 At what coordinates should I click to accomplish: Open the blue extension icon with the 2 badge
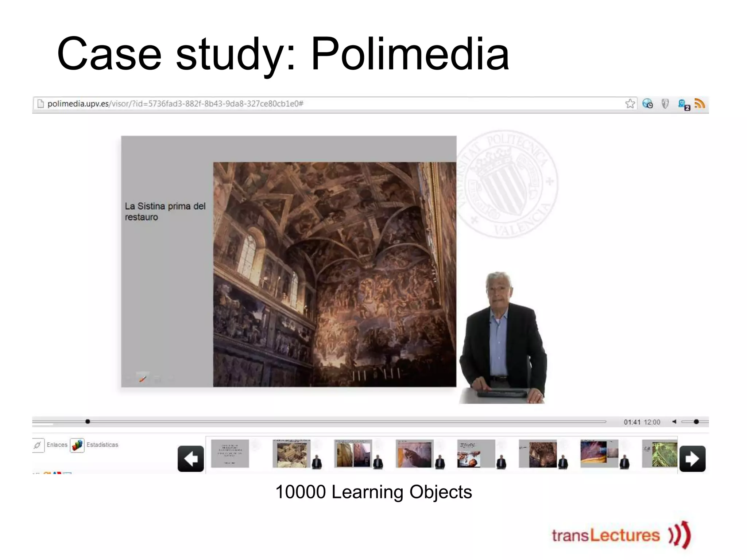tap(684, 105)
